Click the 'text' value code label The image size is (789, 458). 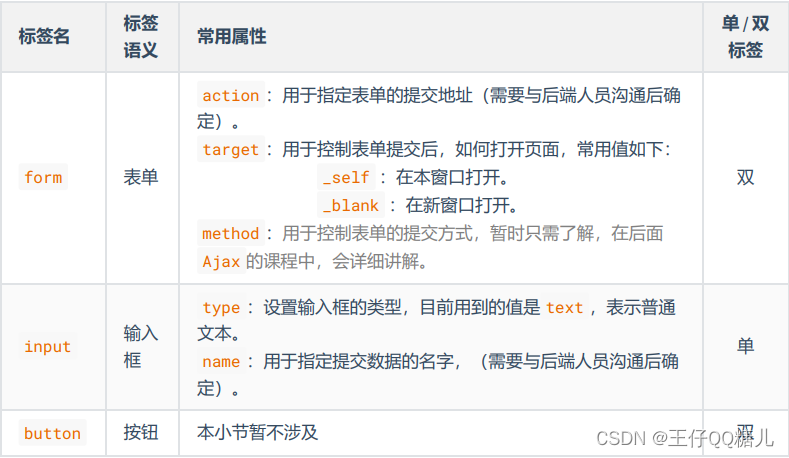(x=564, y=308)
